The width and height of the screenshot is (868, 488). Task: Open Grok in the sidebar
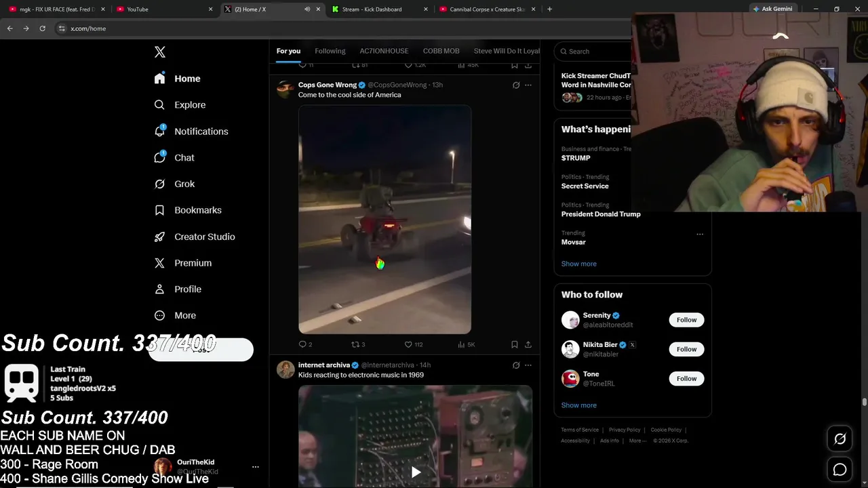click(x=174, y=184)
